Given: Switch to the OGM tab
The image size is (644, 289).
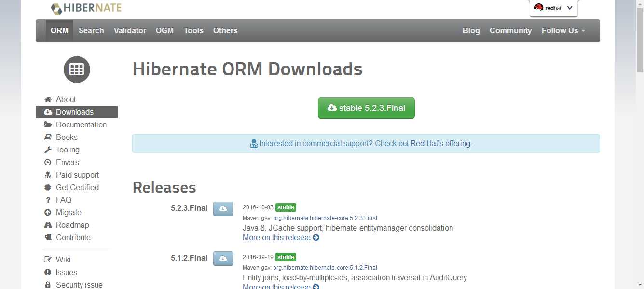Looking at the screenshot, I should click(x=164, y=30).
